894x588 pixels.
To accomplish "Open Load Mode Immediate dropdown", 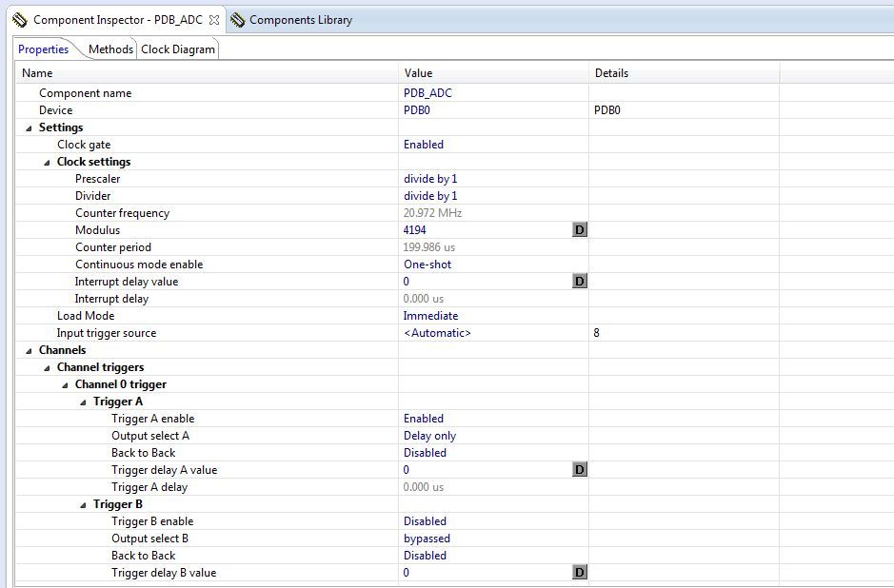I will point(430,316).
